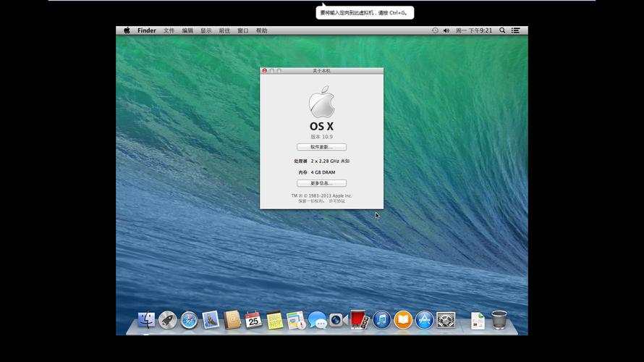This screenshot has width=644, height=362.
Task: Click memory text 4 GB DRAM
Action: click(323, 172)
